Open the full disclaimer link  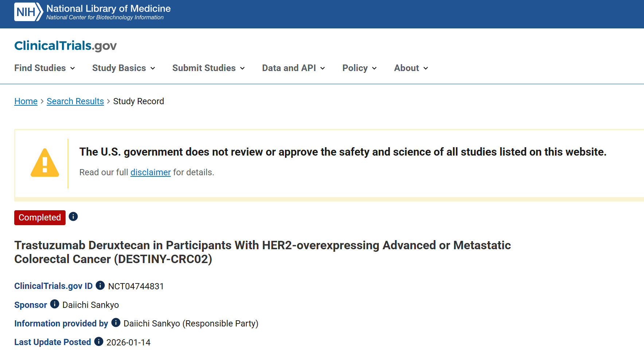tap(151, 172)
